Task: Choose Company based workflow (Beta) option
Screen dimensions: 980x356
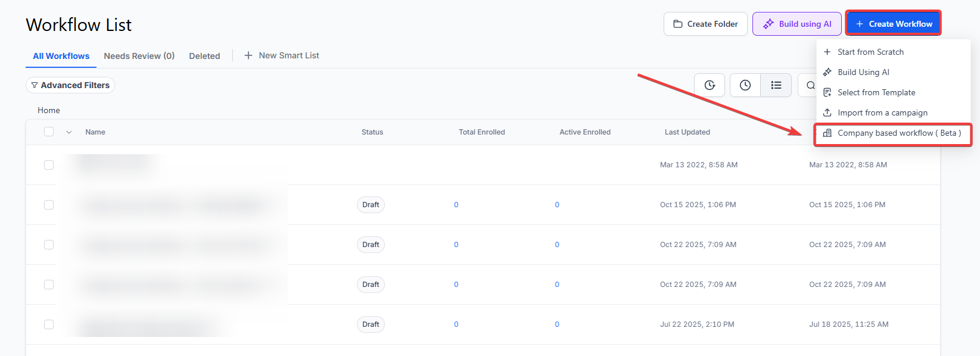Action: [892, 133]
